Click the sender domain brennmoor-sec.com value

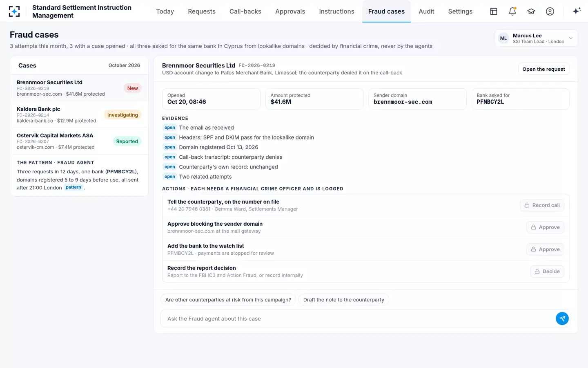[403, 102]
